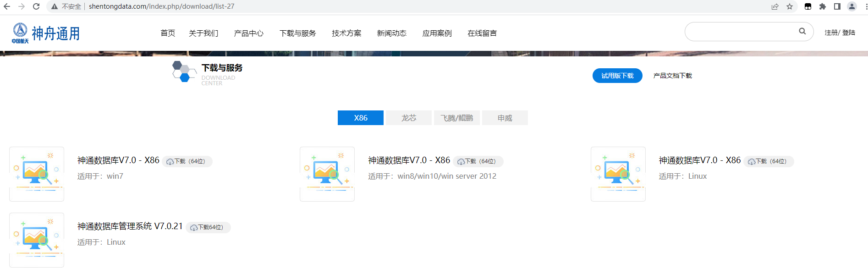Click the 下载与服务 section heading

[222, 68]
